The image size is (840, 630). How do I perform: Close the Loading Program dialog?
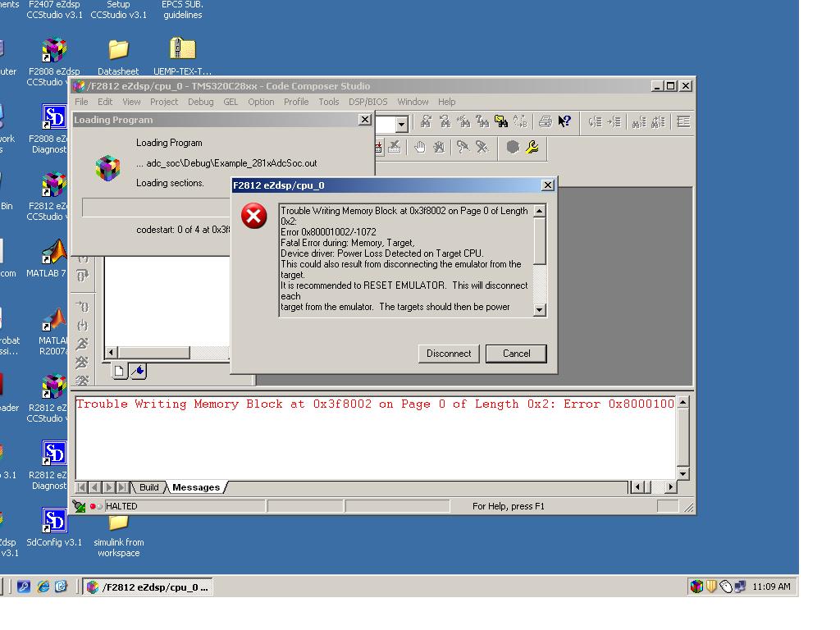tap(365, 120)
